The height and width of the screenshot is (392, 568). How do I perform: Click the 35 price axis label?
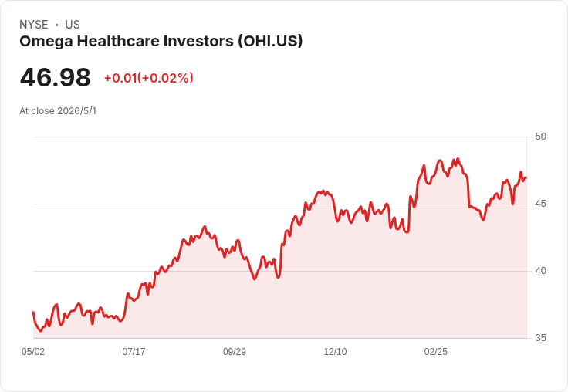point(540,338)
